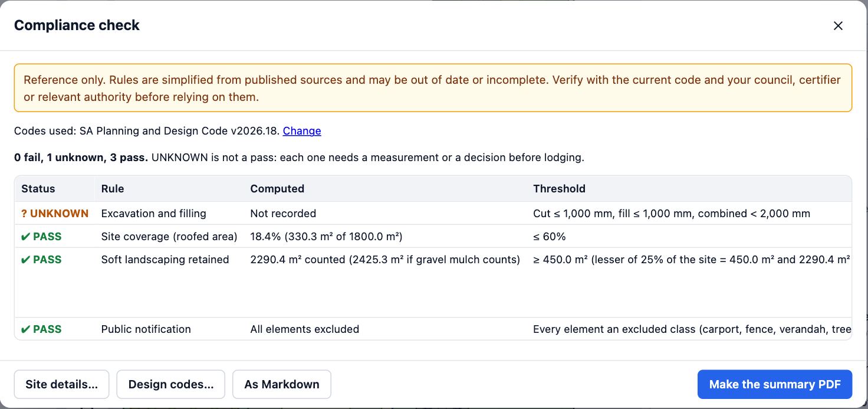
Task: Export results As Markdown
Action: 282,384
